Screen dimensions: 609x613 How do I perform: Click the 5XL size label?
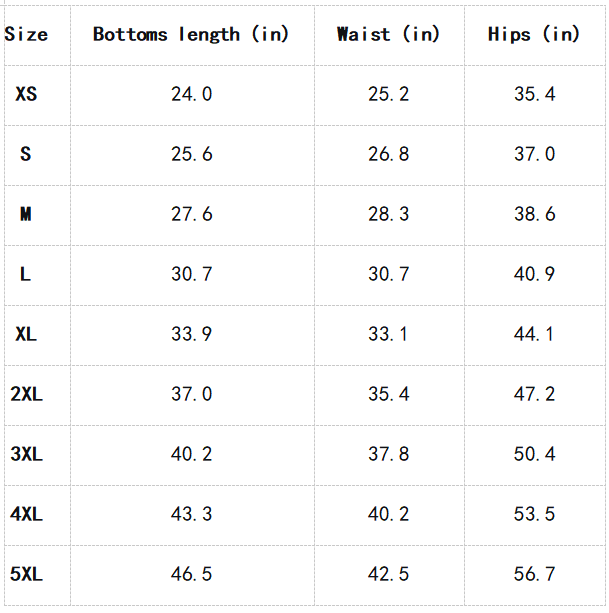26,574
